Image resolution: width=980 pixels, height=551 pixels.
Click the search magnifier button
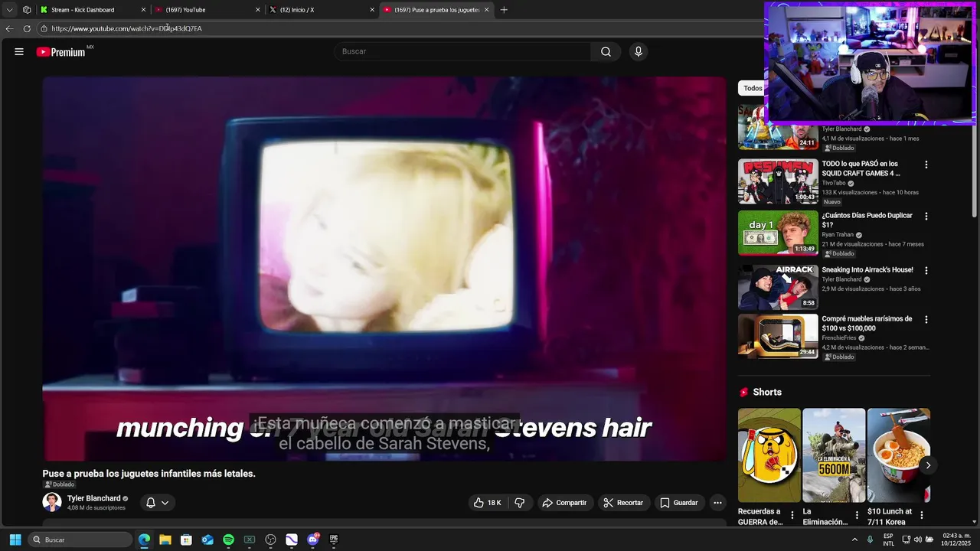point(606,51)
